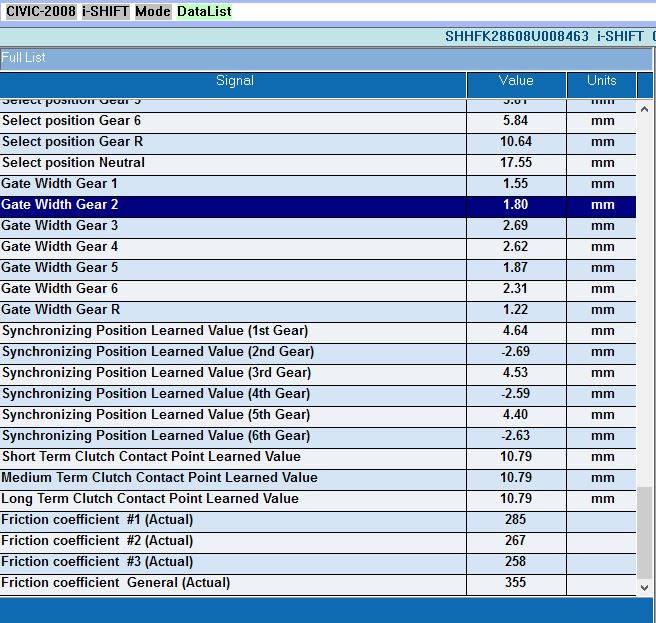Select Friction coefficient #2 (Actual) row

pyautogui.click(x=318, y=543)
